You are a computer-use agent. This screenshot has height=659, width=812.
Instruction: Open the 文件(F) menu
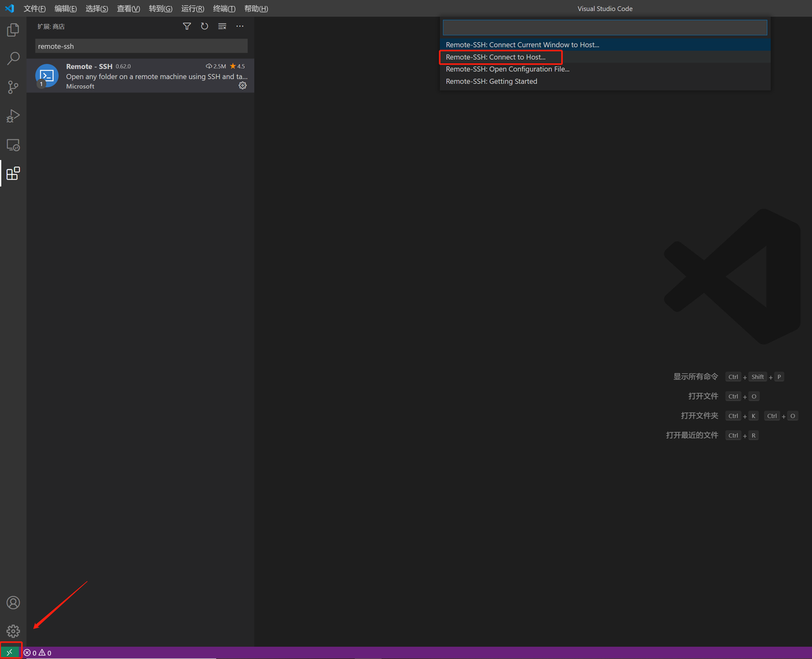point(35,9)
